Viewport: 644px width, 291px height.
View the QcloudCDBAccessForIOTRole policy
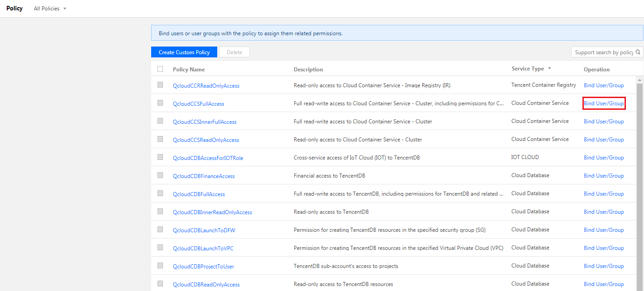point(208,158)
